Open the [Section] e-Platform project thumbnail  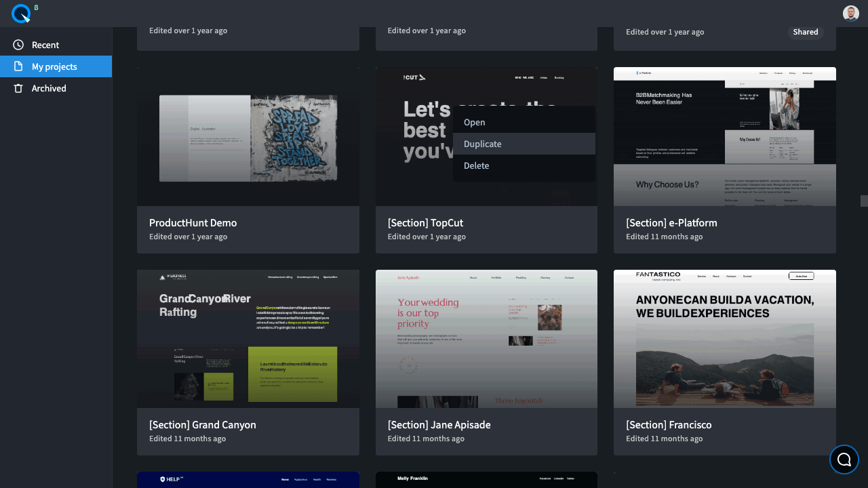[x=725, y=136]
